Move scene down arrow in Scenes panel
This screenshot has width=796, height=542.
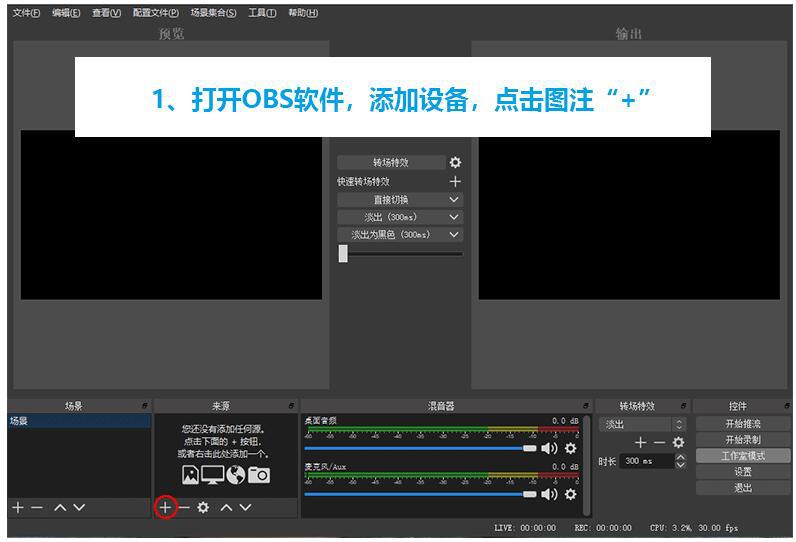(79, 507)
